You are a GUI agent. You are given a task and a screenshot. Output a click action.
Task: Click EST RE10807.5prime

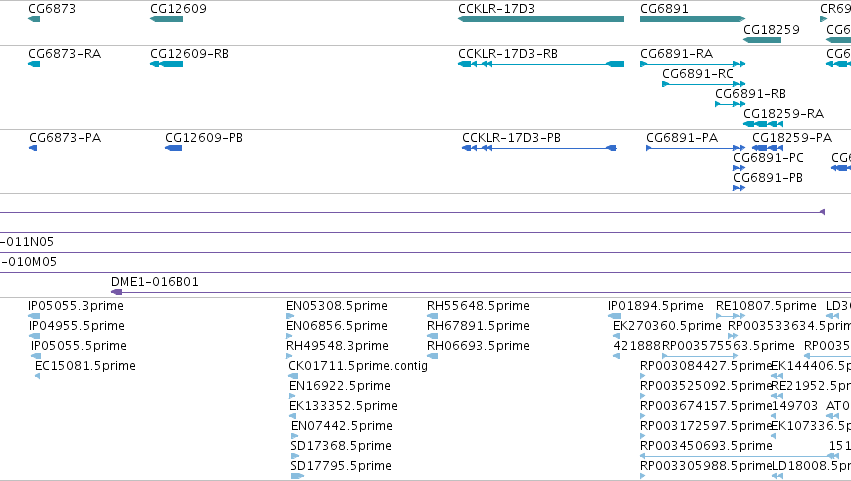[766, 306]
